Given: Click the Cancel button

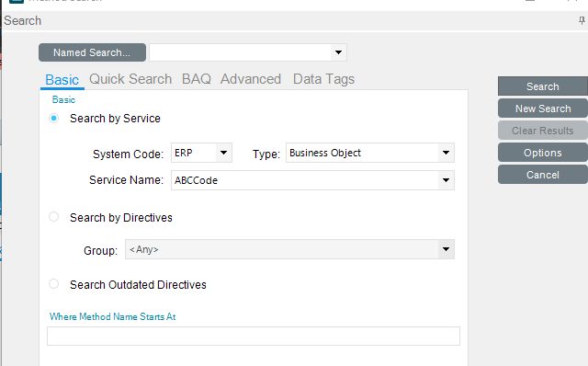Looking at the screenshot, I should [543, 175].
